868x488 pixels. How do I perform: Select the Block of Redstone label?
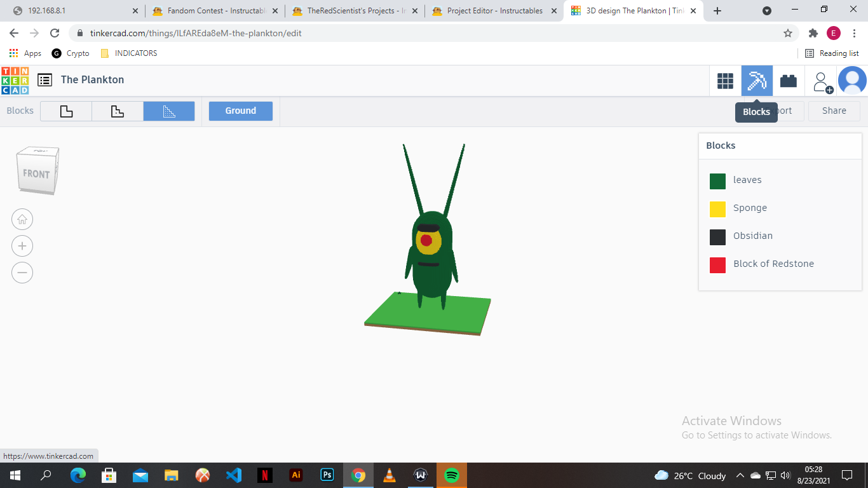pyautogui.click(x=773, y=264)
